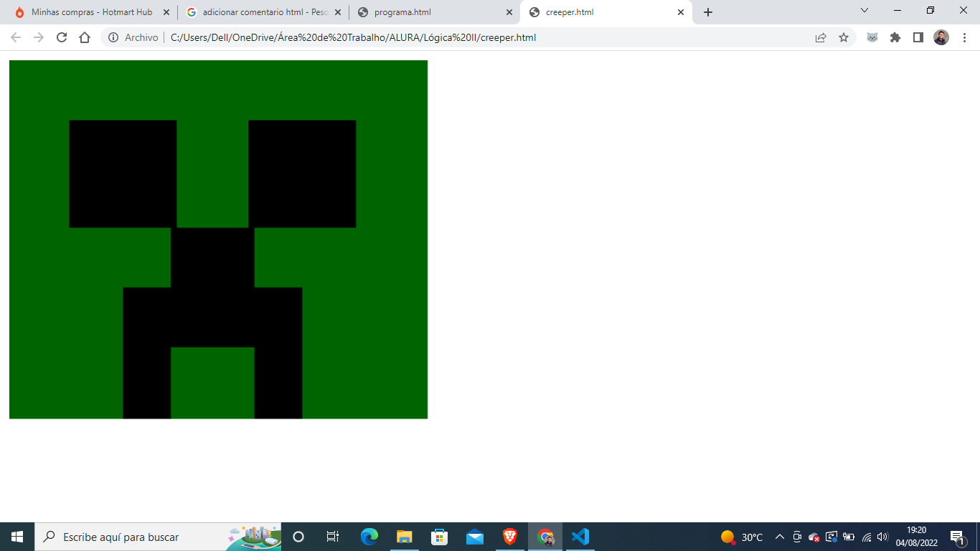The image size is (980, 551).
Task: Open the Mail app from the taskbar
Action: [x=474, y=537]
